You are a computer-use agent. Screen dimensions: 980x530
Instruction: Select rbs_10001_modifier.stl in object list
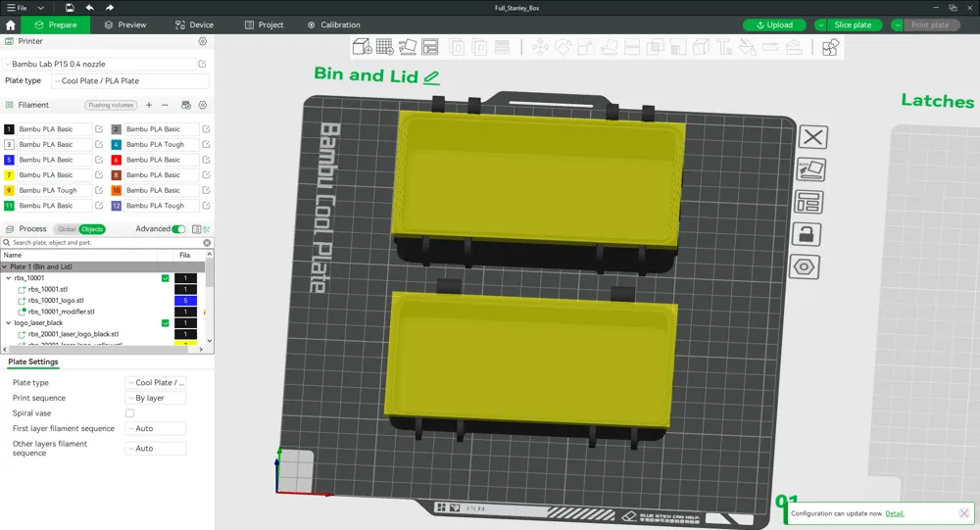coord(61,312)
